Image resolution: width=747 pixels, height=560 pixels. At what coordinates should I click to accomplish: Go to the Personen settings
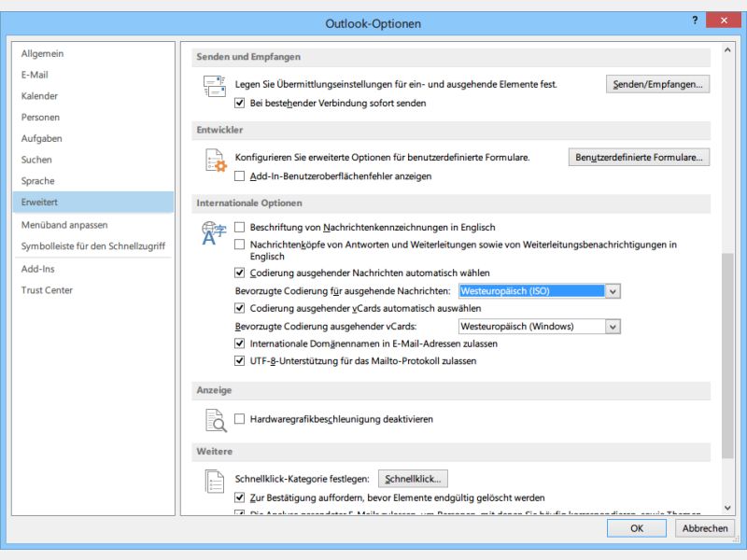point(93,118)
